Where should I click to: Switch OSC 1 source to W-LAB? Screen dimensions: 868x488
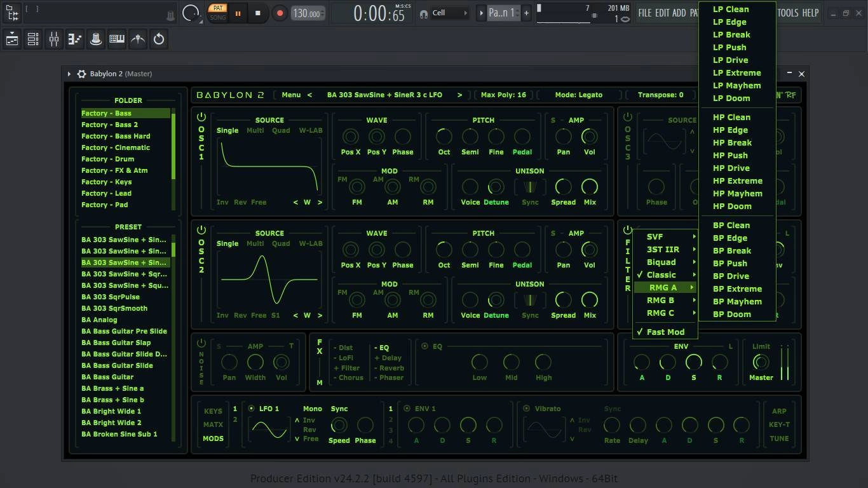[311, 130]
